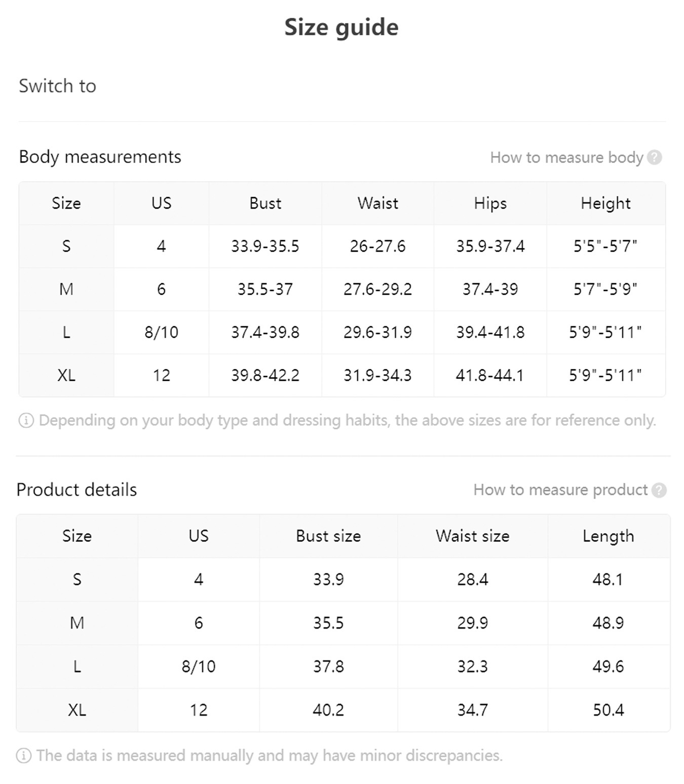
Task: Select the 'Bust size' header in Product details
Action: pos(328,536)
